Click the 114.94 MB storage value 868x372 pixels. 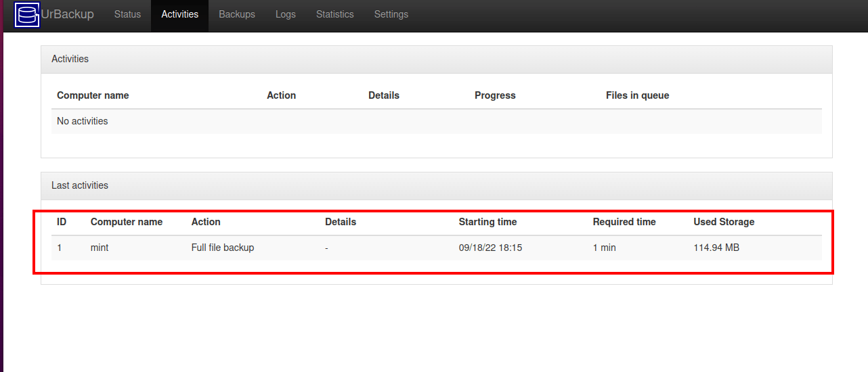point(716,248)
